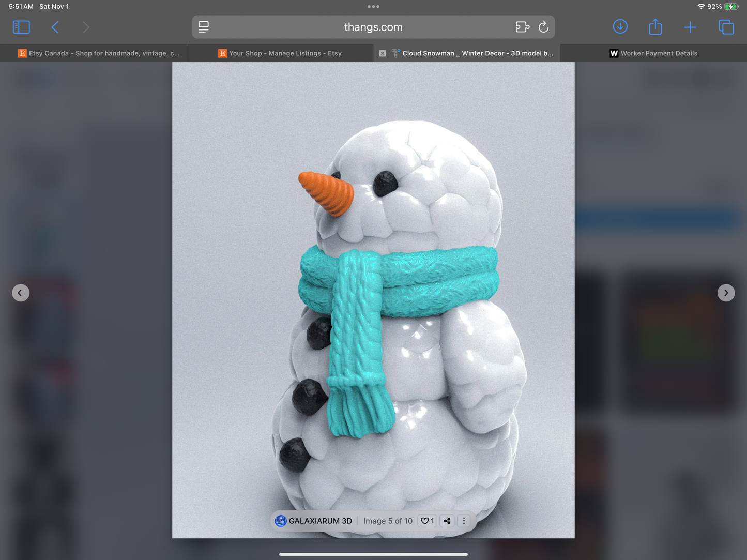Screen dimensions: 747x560
Task: Share the snowman image via its share icon
Action: tap(447, 521)
